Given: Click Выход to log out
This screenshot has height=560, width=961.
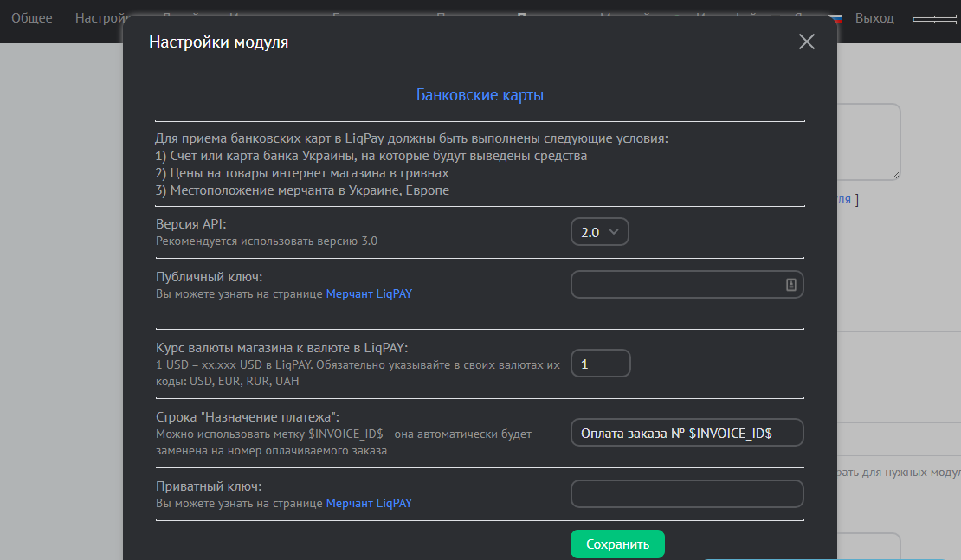Looking at the screenshot, I should coord(874,18).
